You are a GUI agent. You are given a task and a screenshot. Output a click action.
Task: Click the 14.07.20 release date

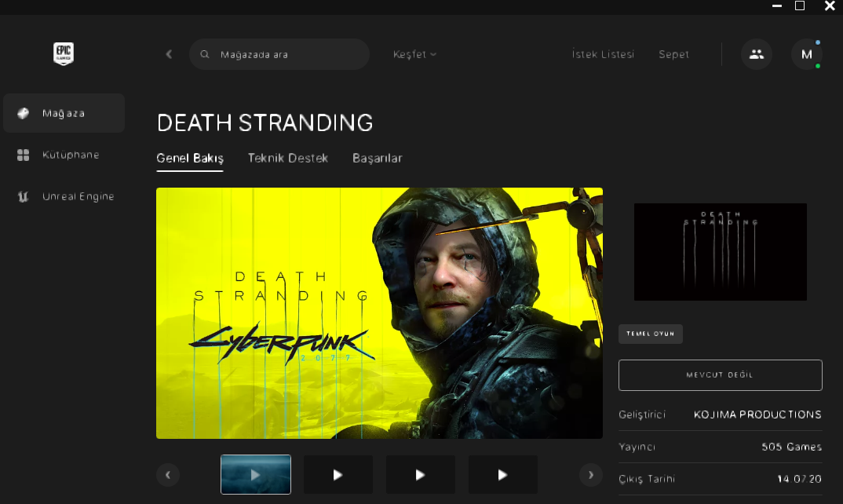pyautogui.click(x=800, y=479)
